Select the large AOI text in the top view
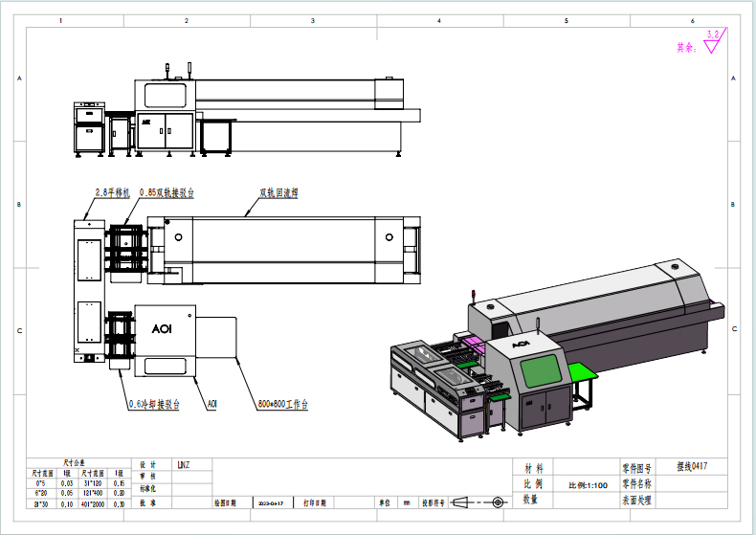The width and height of the screenshot is (756, 535). 162,329
